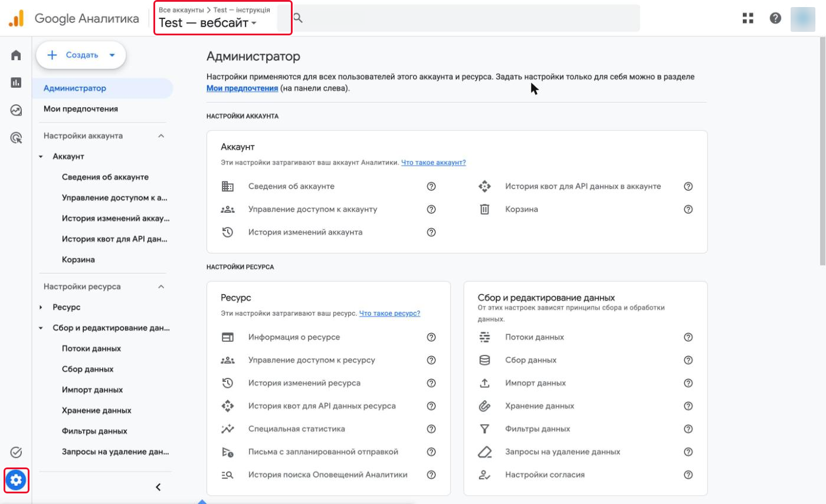Expand the Ресурс tree item

tap(41, 307)
